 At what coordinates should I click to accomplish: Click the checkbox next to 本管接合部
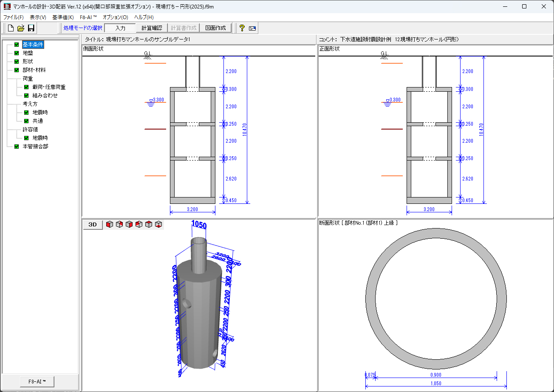[17, 147]
